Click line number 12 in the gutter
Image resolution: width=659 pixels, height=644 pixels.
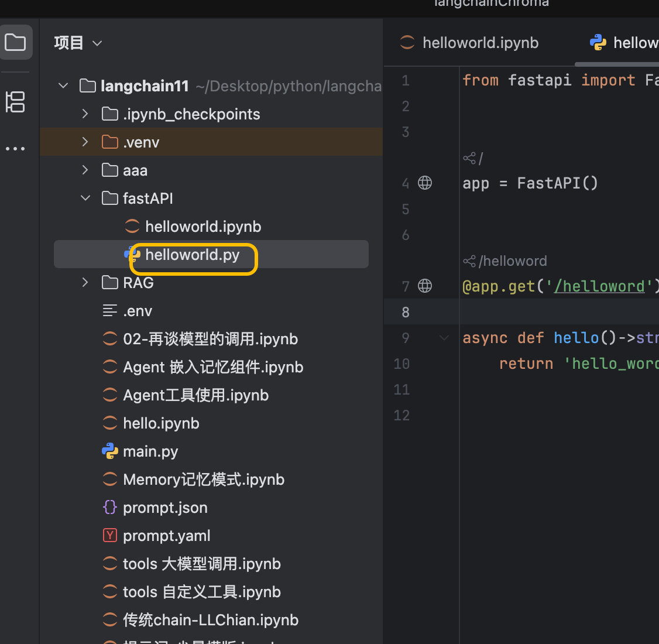401,415
